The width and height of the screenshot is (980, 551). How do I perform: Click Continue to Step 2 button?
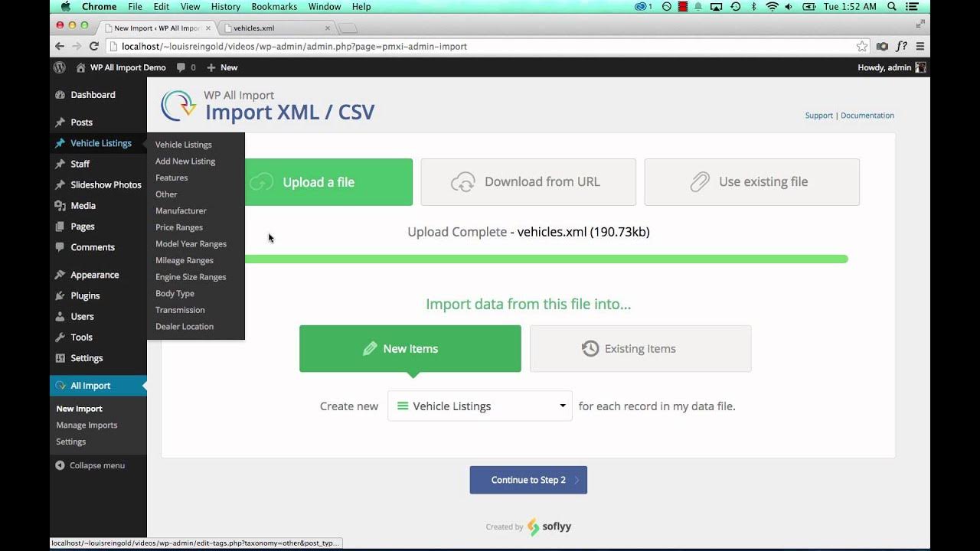[528, 480]
